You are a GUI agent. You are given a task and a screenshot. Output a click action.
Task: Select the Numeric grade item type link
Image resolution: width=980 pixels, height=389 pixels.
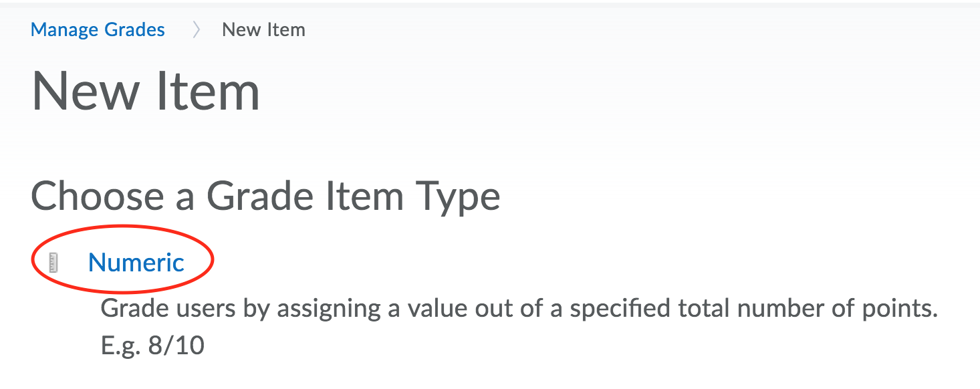136,263
